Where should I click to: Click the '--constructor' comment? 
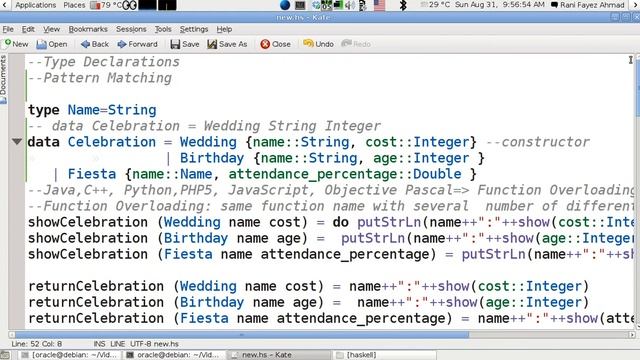click(538, 142)
